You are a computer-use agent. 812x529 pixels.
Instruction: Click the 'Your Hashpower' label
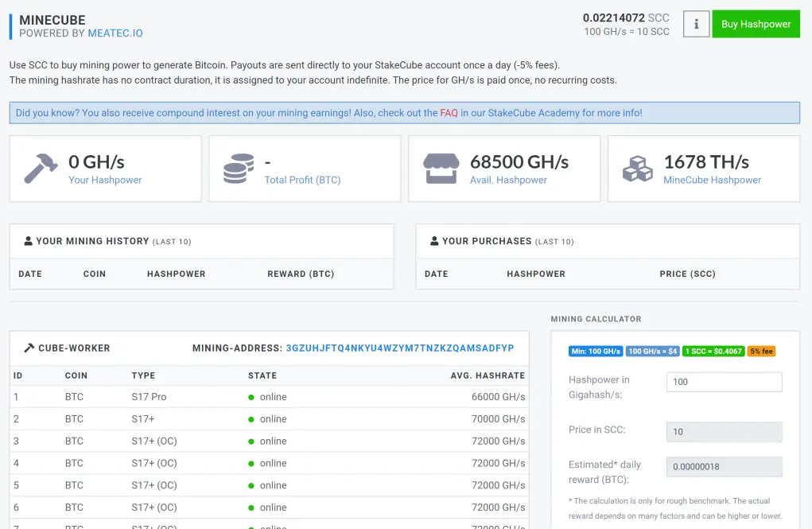(x=105, y=180)
